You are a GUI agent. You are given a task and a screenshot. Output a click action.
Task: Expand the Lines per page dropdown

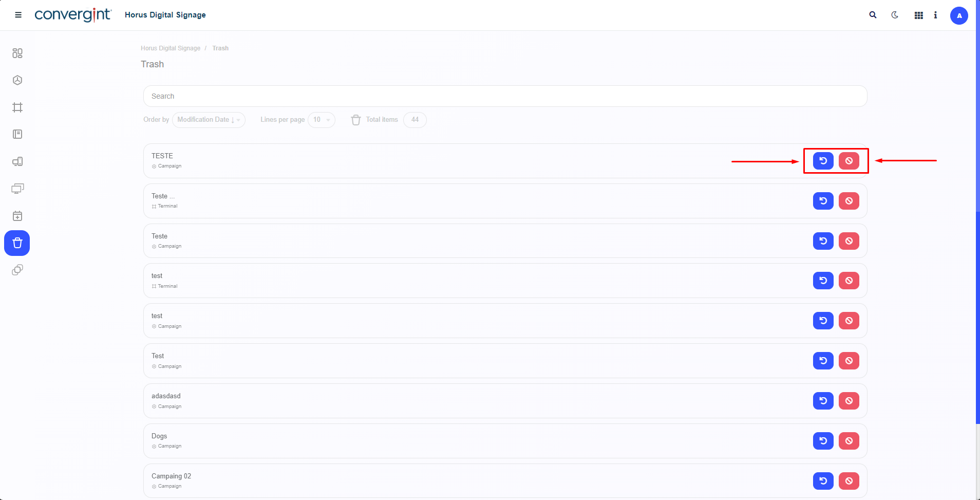point(322,120)
